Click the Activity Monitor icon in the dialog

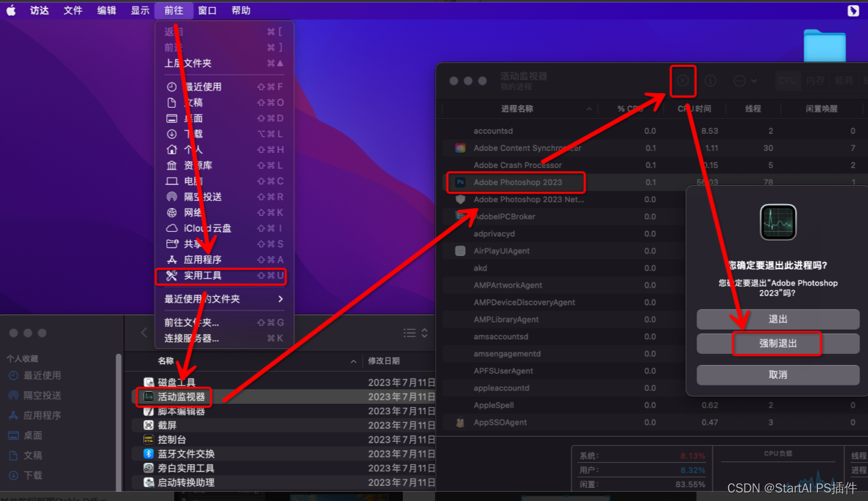click(778, 222)
